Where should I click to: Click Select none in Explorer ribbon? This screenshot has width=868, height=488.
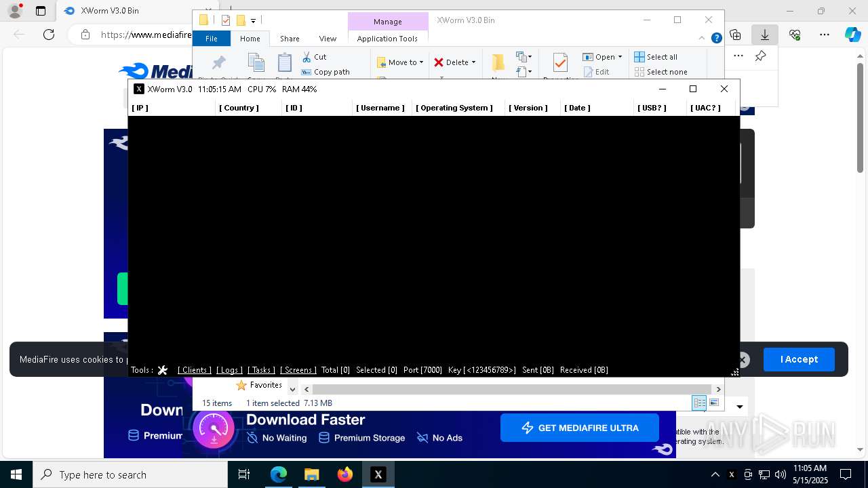click(660, 72)
